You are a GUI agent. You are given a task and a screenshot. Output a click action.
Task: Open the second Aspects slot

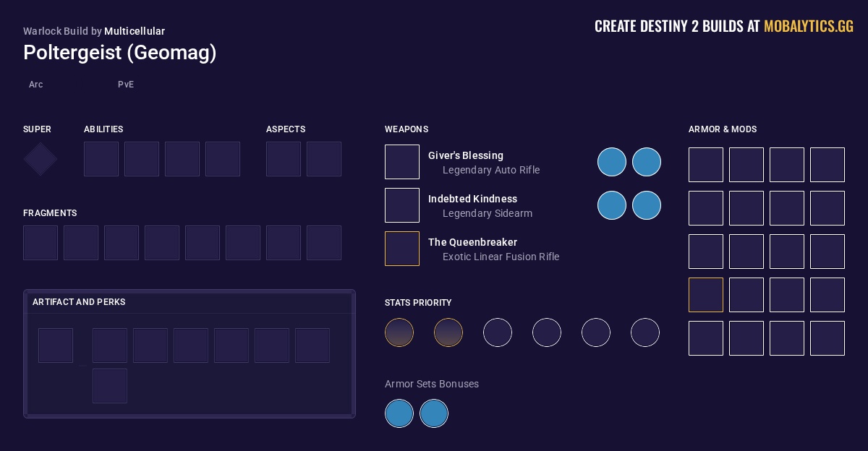coord(324,159)
